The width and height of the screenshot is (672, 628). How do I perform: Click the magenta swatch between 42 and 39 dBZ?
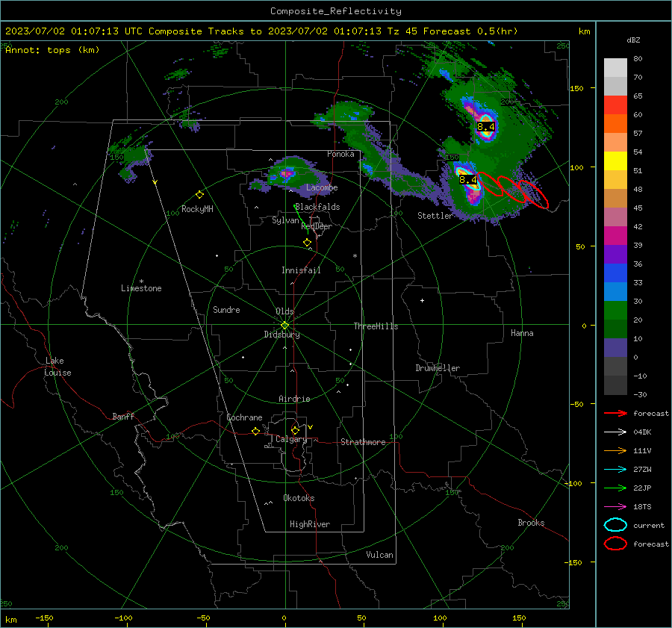tap(615, 235)
